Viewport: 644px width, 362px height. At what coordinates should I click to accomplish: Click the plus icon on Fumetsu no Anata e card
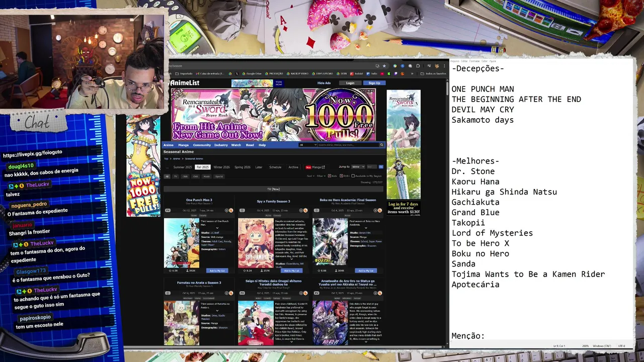tap(226, 293)
